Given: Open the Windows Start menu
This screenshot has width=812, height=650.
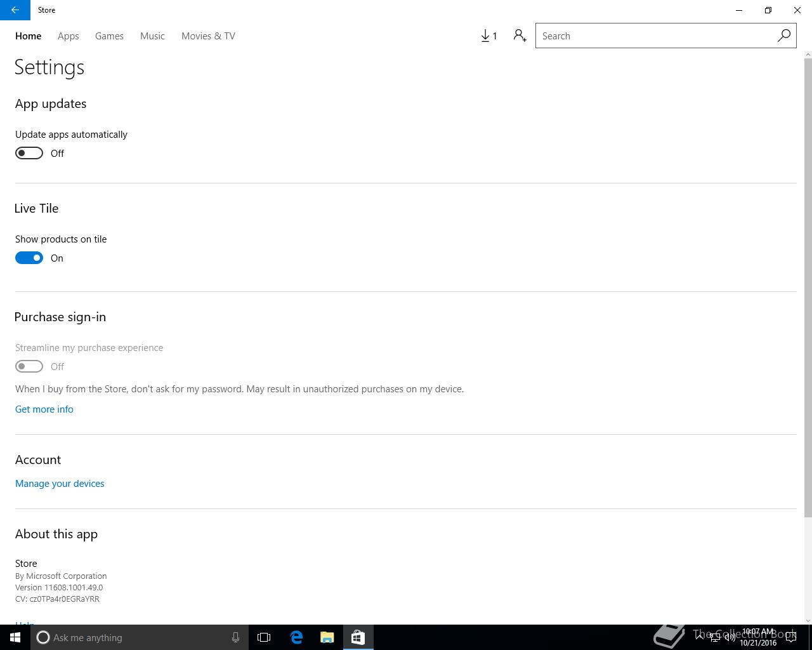Looking at the screenshot, I should pos(15,637).
